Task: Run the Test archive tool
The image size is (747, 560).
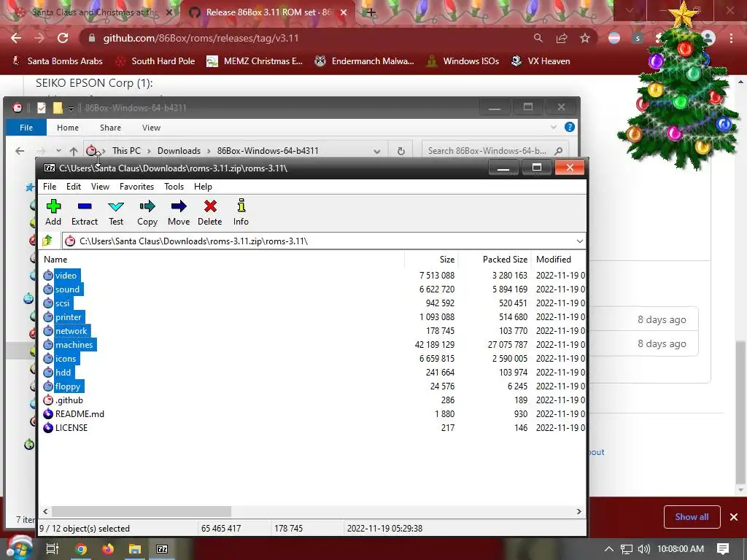Action: coord(116,212)
